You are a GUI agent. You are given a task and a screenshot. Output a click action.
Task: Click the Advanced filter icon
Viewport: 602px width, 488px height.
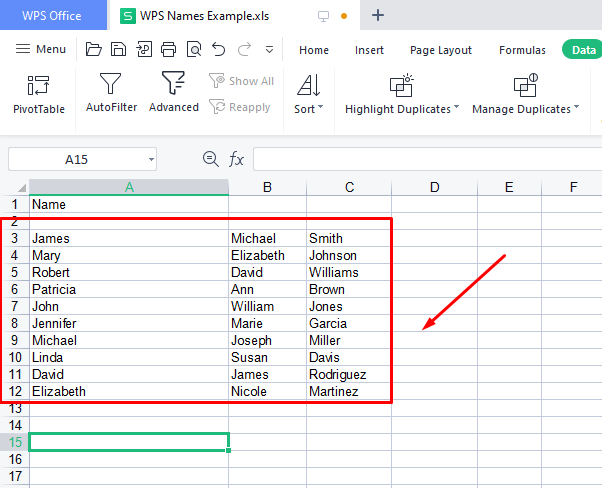(173, 83)
